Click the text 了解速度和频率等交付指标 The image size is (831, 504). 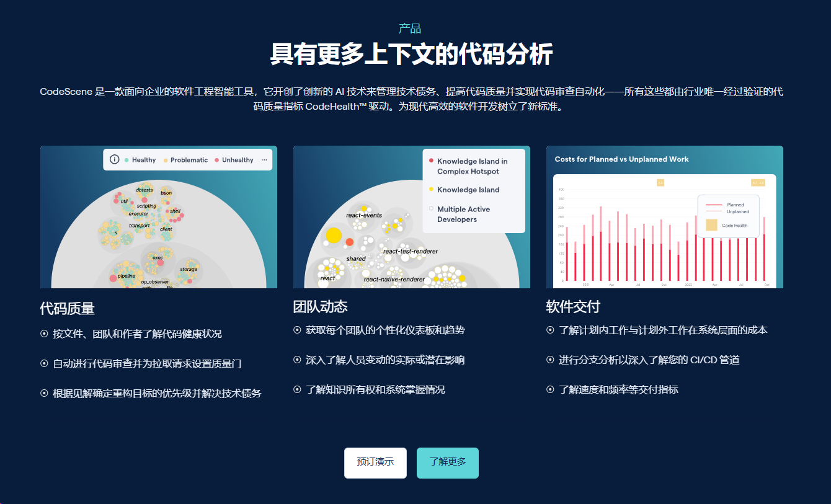(x=618, y=389)
